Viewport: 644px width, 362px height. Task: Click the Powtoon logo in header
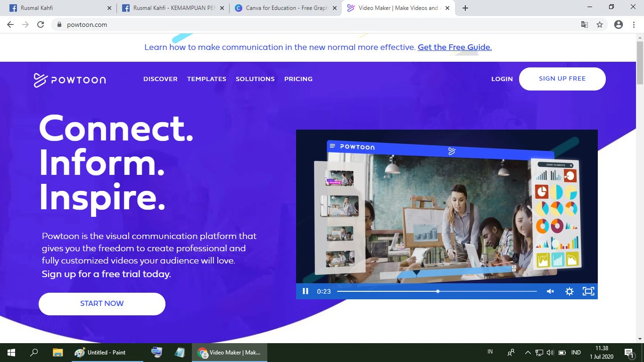(x=70, y=80)
